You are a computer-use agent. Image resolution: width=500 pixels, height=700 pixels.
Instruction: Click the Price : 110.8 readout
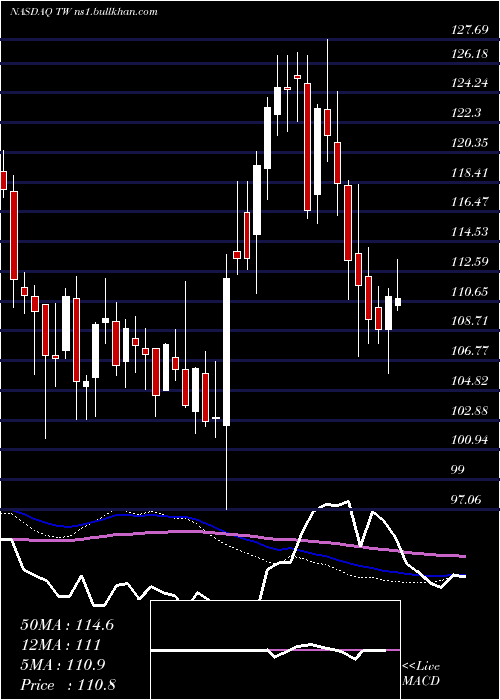coord(67,685)
